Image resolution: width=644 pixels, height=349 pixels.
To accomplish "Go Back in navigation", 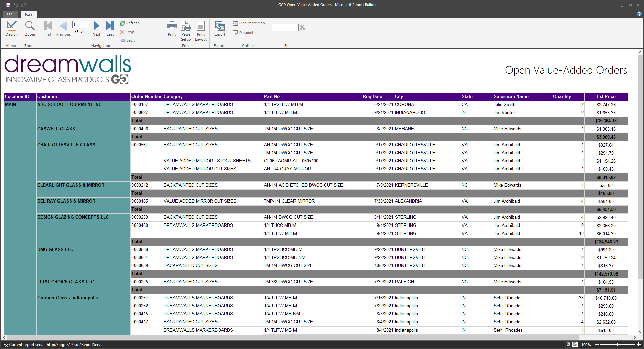I will point(127,40).
